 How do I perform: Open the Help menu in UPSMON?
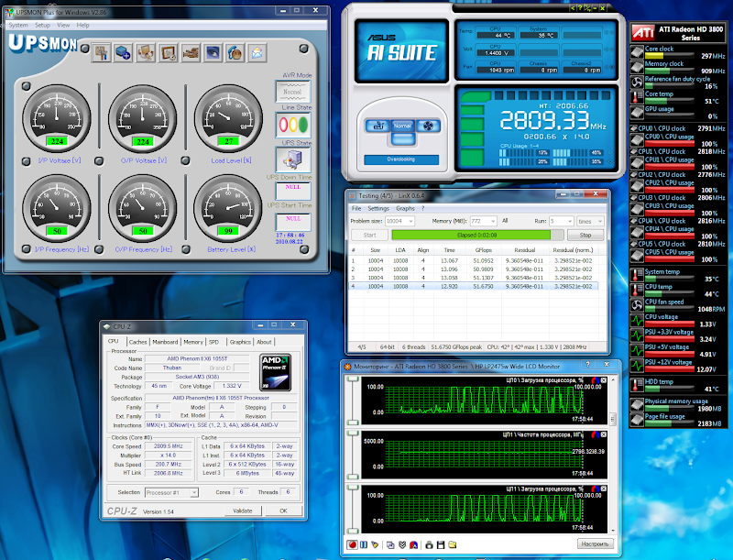82,26
